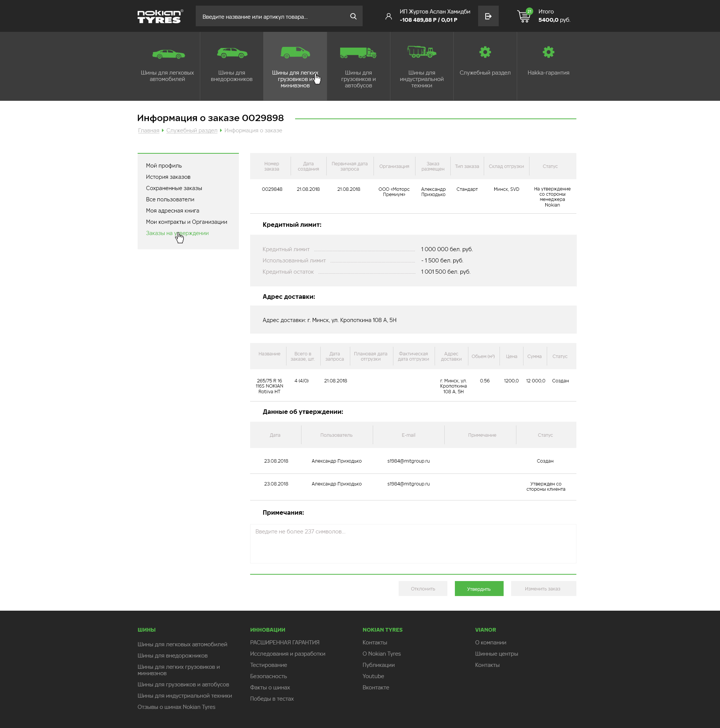Click Изменить заказ button on bottom right
This screenshot has width=720, height=728.
(x=541, y=588)
